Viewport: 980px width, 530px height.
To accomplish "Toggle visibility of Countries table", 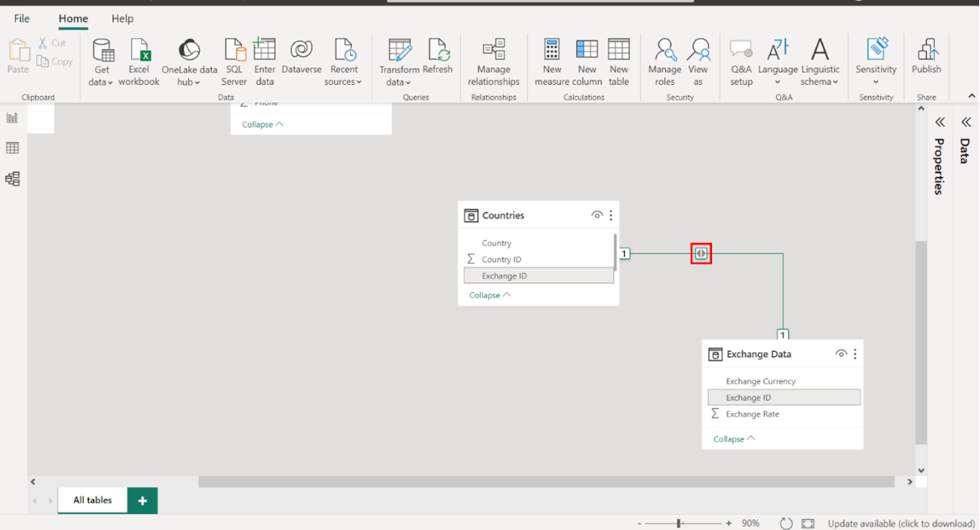I will click(596, 216).
